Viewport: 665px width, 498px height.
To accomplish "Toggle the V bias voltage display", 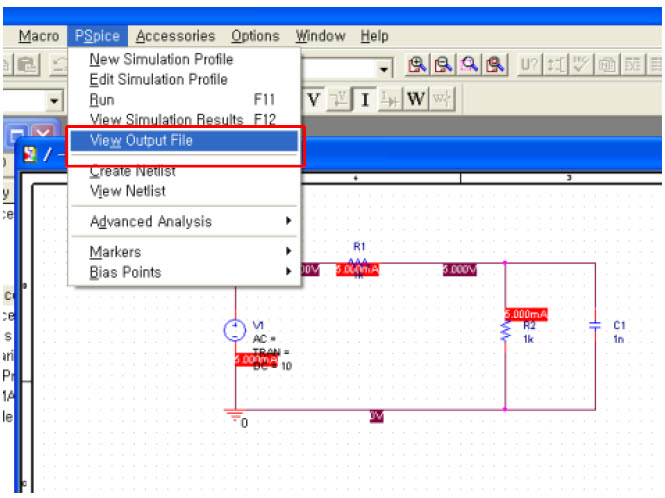I will tap(314, 99).
